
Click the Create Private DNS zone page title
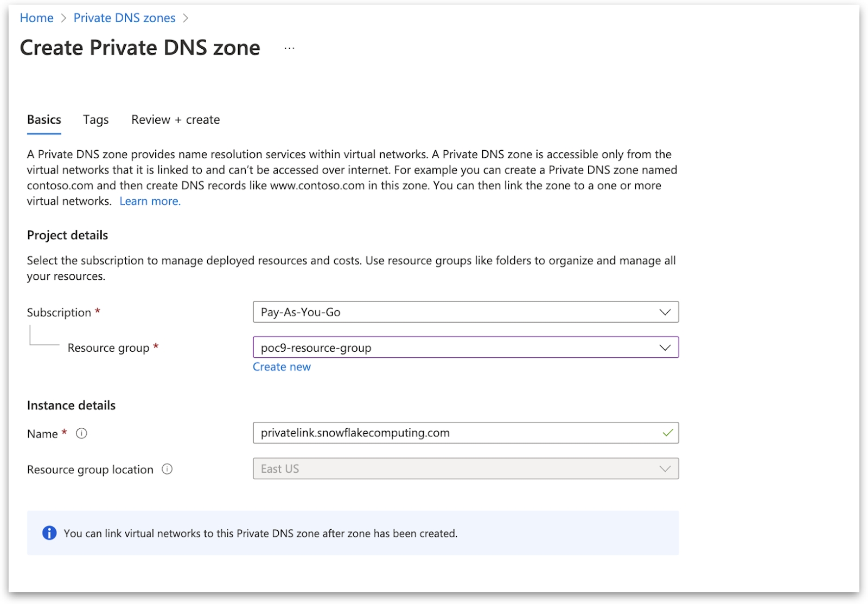(x=140, y=48)
